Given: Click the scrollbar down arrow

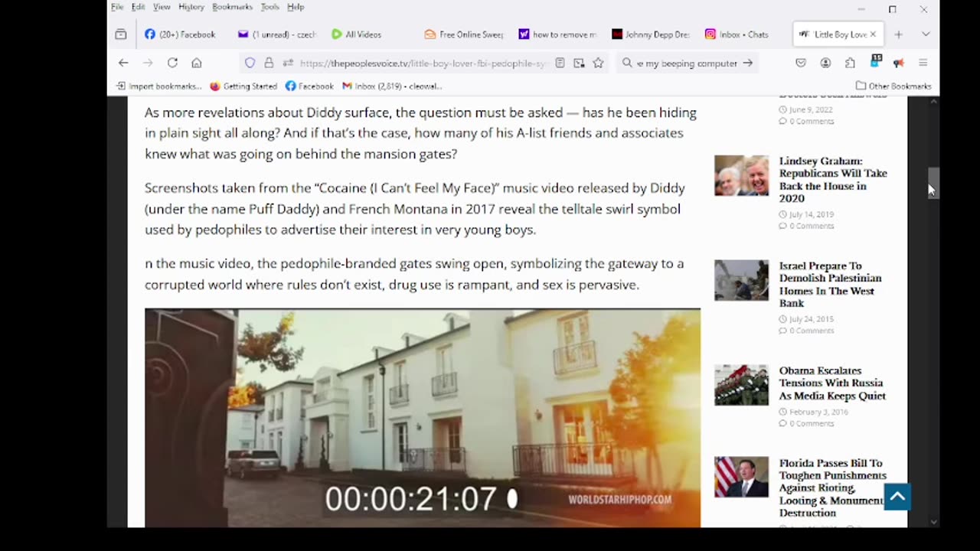Looking at the screenshot, I should (x=933, y=521).
